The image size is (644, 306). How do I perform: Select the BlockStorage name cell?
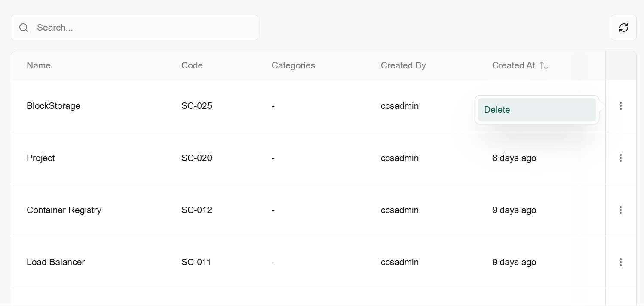click(x=53, y=106)
